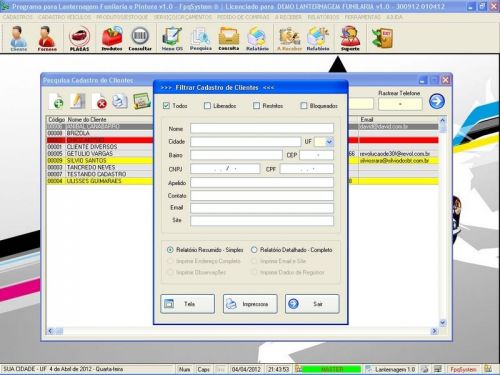The image size is (500, 375).
Task: Click the Sair button
Action: (x=312, y=304)
